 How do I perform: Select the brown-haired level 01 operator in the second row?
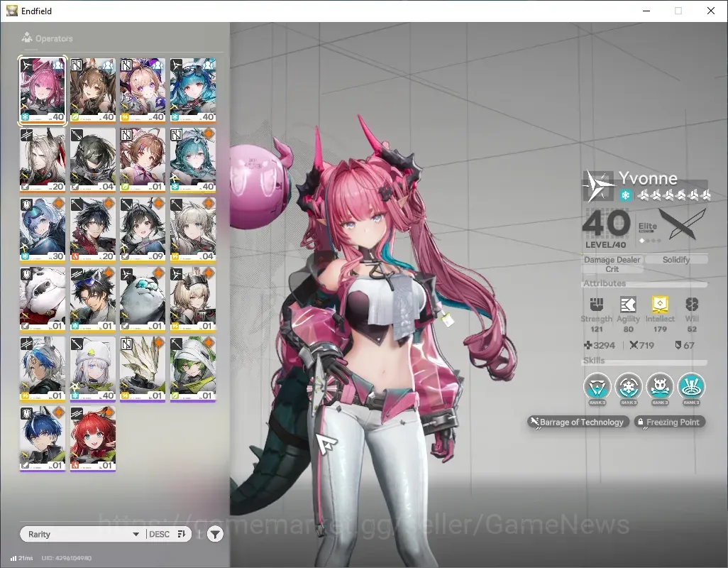[x=143, y=160]
